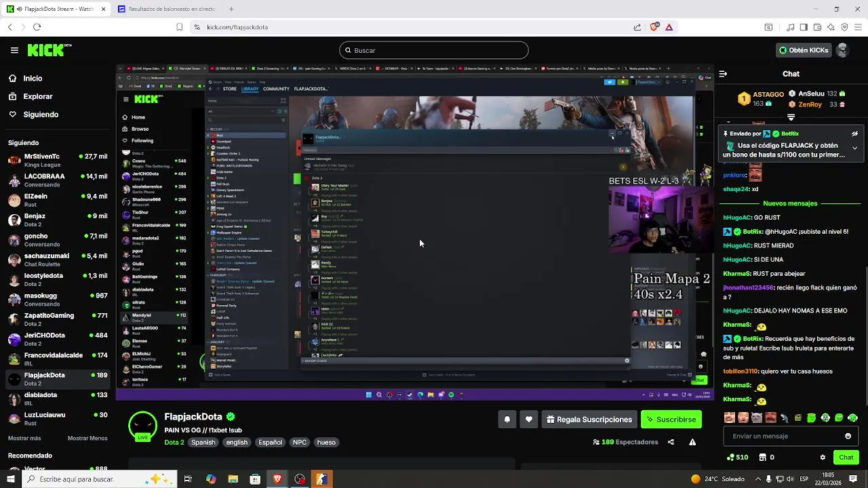The height and width of the screenshot is (488, 868).
Task: Toggle the browser sidebar panel
Action: pyautogui.click(x=804, y=27)
